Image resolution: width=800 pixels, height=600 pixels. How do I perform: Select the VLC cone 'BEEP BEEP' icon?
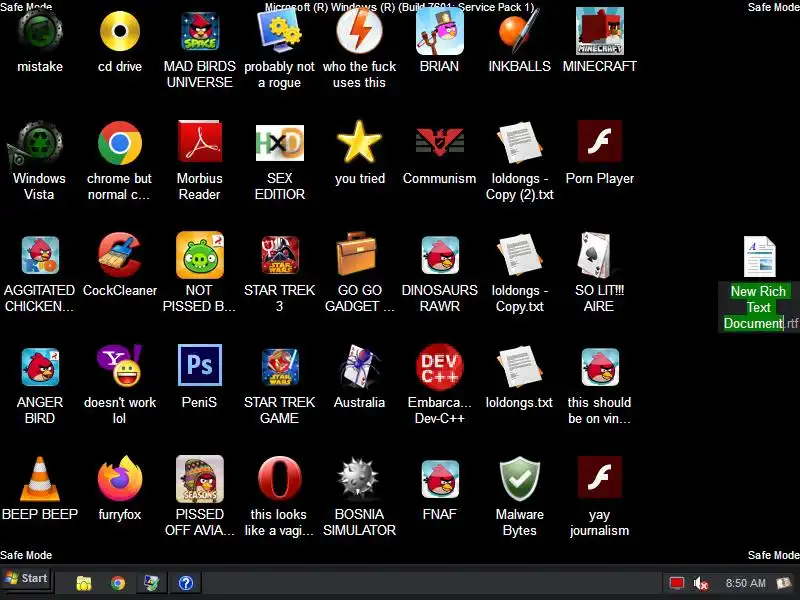[x=40, y=480]
